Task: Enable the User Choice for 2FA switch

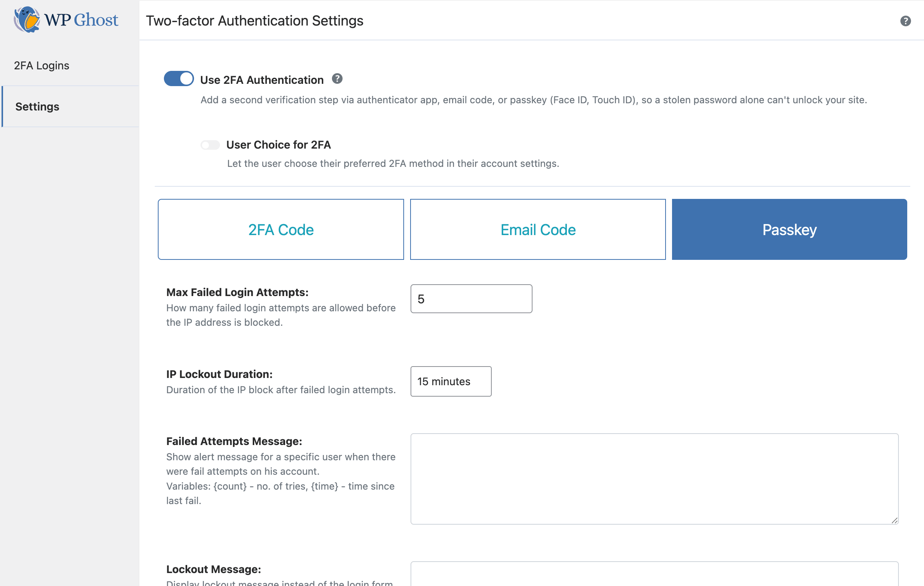Action: coord(210,145)
